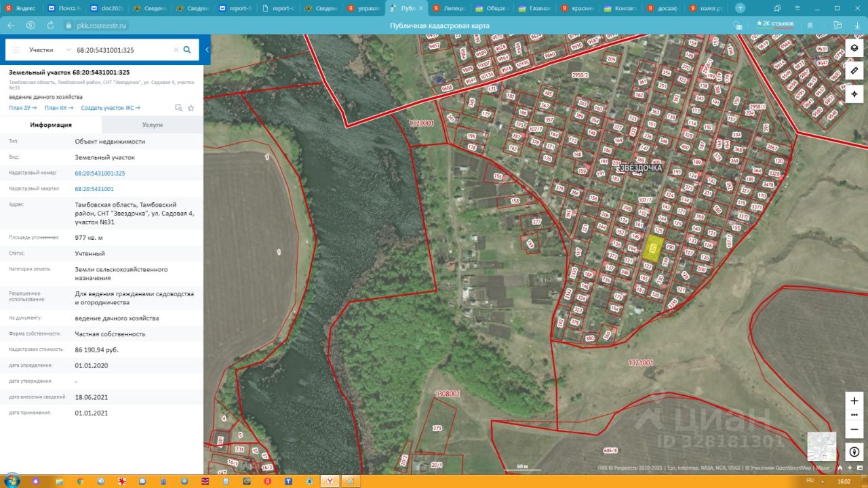Open the Yandex Browser taskbar icon
Screen dimensions: 868x488
pos(329,481)
